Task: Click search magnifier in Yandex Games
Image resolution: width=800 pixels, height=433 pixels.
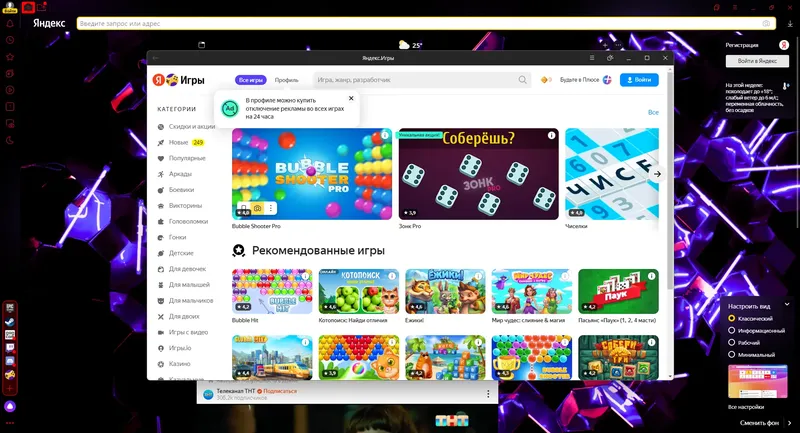Action: coord(522,80)
